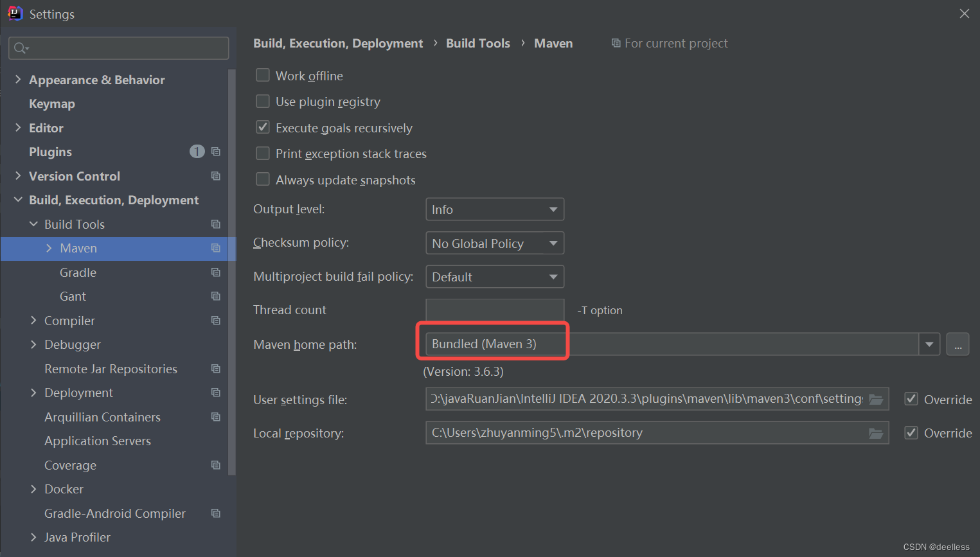Click the settings search field

pyautogui.click(x=119, y=48)
